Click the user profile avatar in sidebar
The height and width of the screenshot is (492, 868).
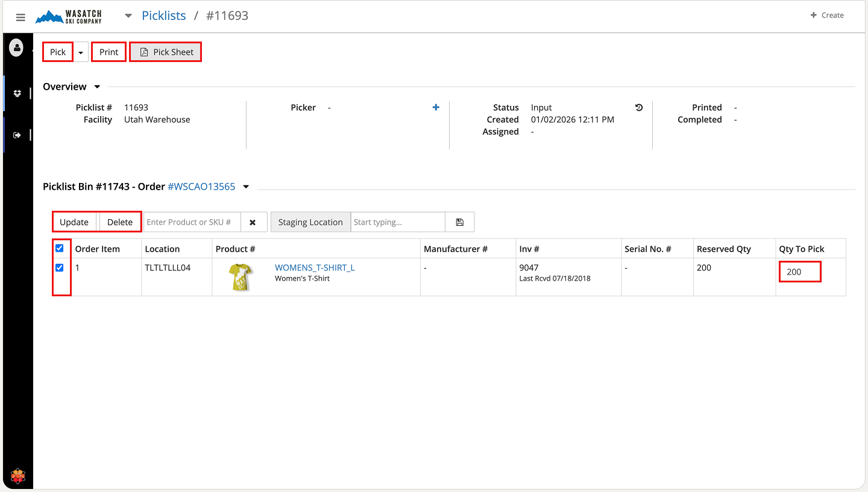pos(16,48)
